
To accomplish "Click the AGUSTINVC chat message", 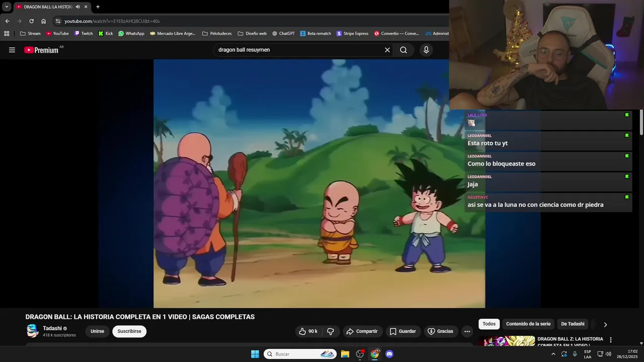I will pos(548,202).
